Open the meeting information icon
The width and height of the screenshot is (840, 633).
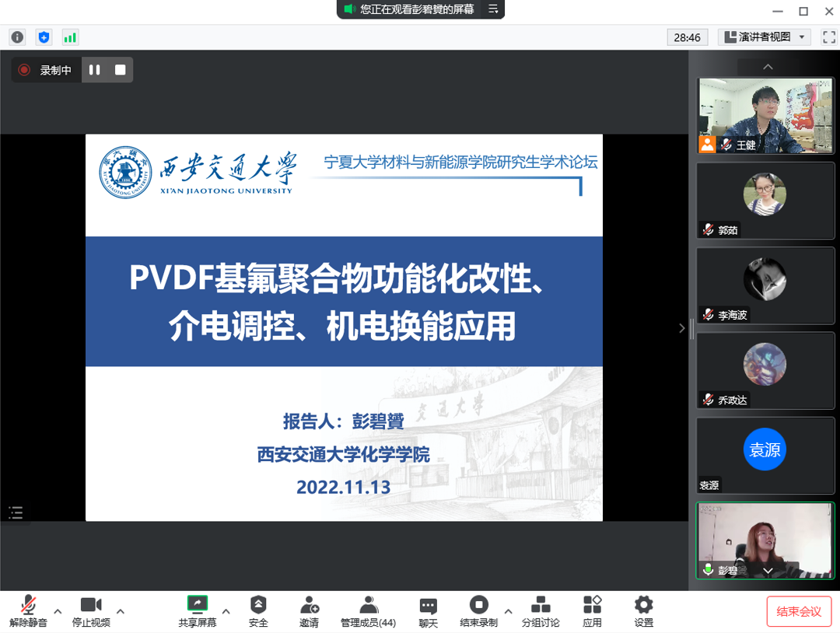[x=17, y=37]
